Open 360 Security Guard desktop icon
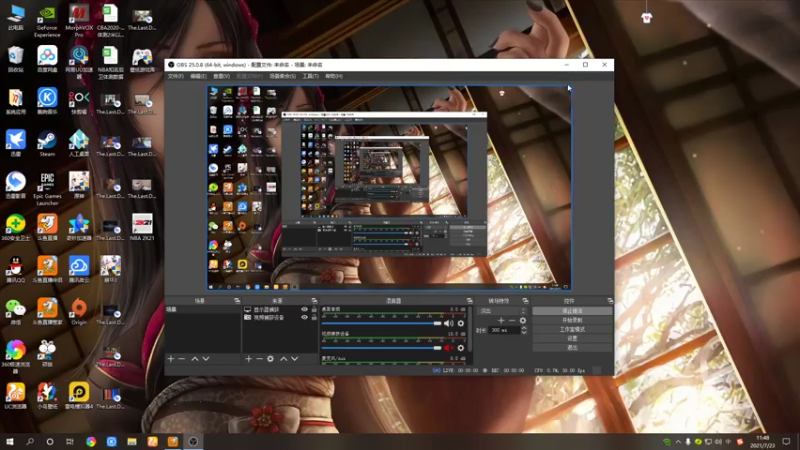 (x=15, y=228)
